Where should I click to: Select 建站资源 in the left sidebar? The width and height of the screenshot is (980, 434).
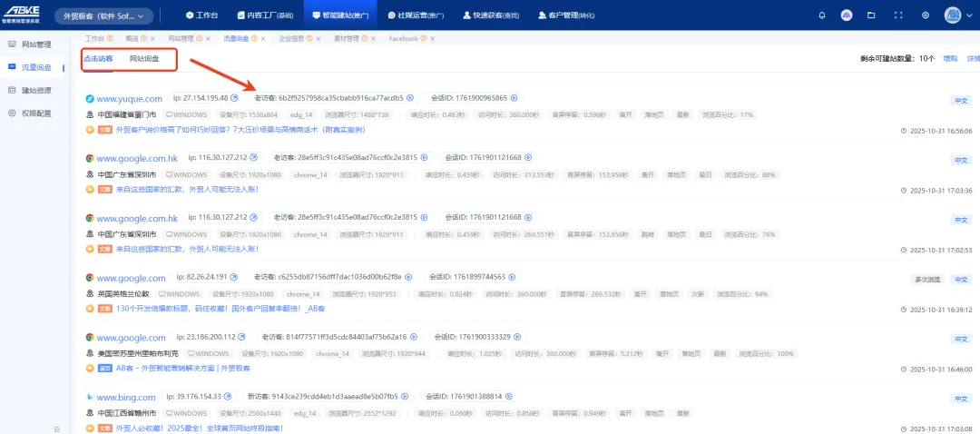pos(36,90)
